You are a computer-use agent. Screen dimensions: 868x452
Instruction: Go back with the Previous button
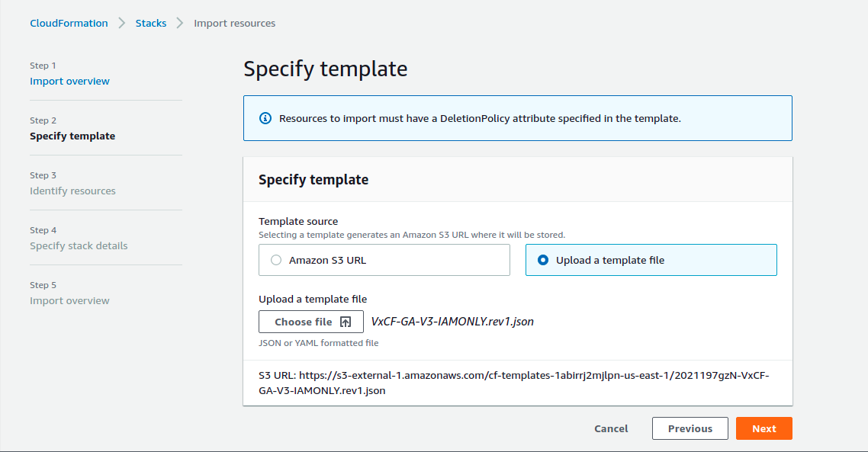click(x=690, y=428)
